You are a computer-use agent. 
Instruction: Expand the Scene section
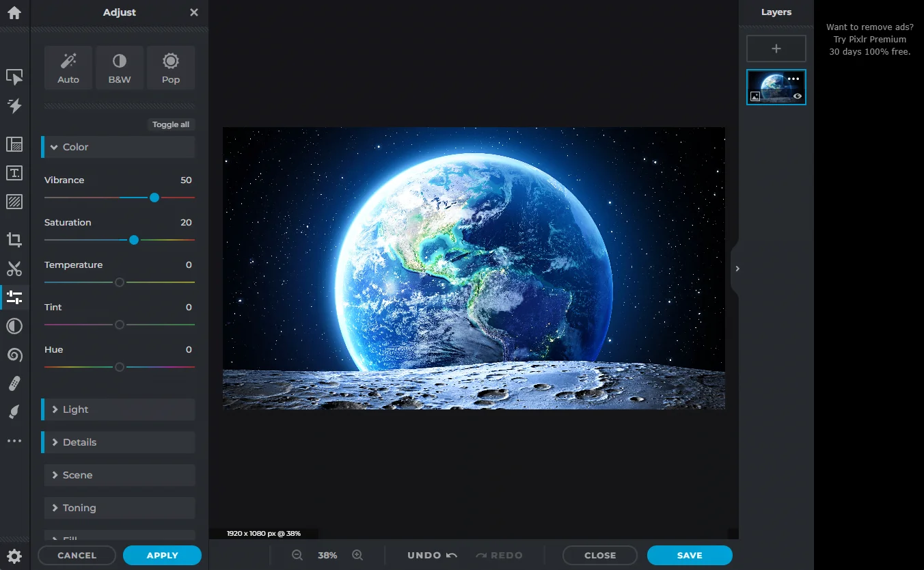(120, 475)
